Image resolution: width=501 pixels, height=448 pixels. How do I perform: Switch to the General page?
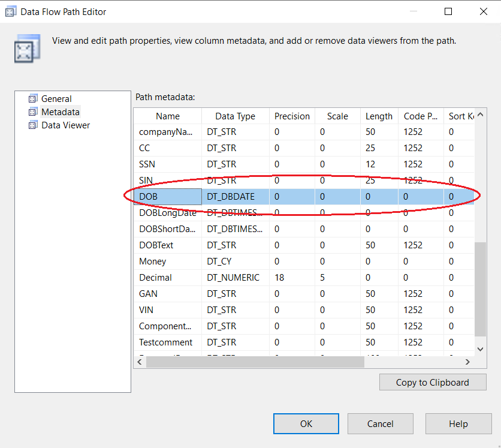pos(56,99)
